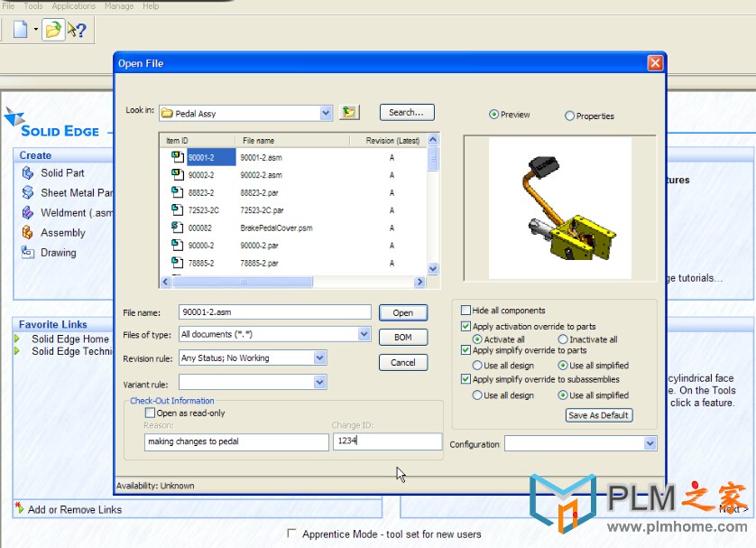Click the file list scroll down arrow
Screen dimensions: 756x548
pos(433,269)
